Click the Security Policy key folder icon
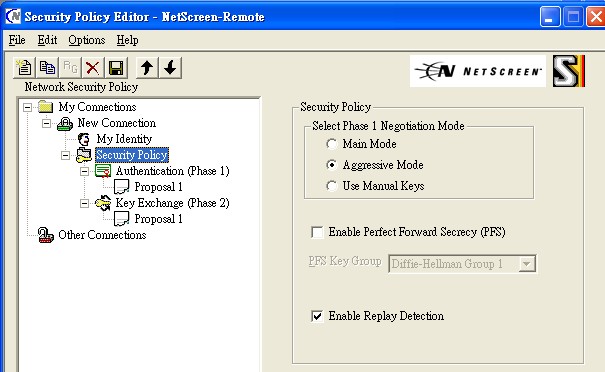Screen dimensions: 605x372 [x=84, y=155]
